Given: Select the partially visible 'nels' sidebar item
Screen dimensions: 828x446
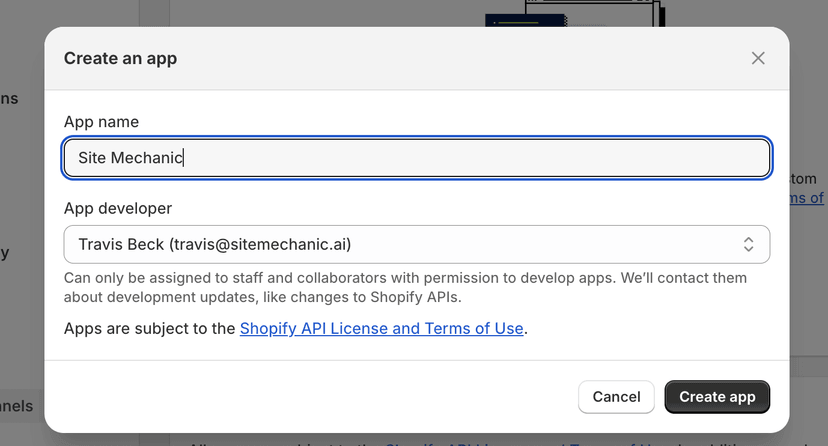Looking at the screenshot, I should click(x=16, y=406).
